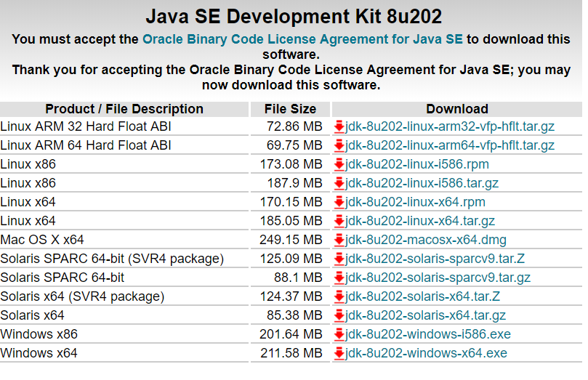Click the Download column header
Screen dimensions: 588x380
tap(457, 109)
